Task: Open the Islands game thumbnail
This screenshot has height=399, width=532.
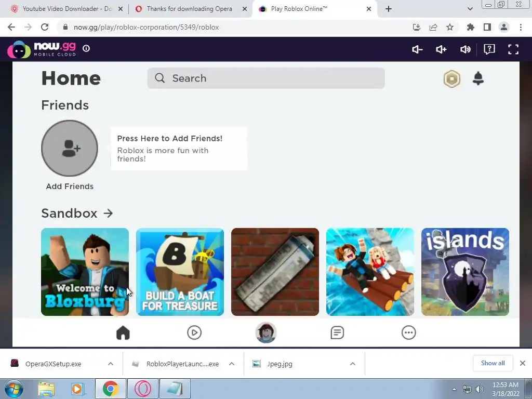Action: point(465,272)
